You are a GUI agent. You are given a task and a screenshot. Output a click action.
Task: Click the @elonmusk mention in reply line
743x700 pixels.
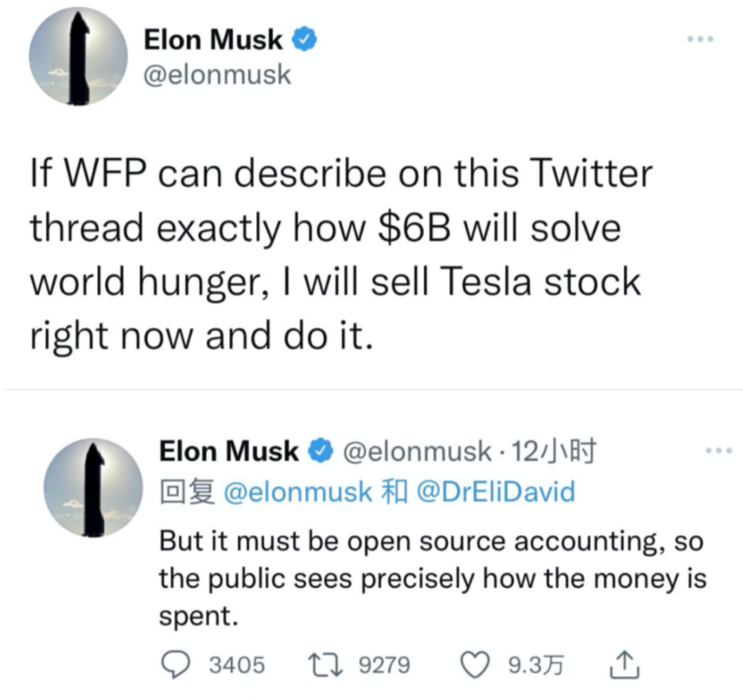(x=298, y=492)
